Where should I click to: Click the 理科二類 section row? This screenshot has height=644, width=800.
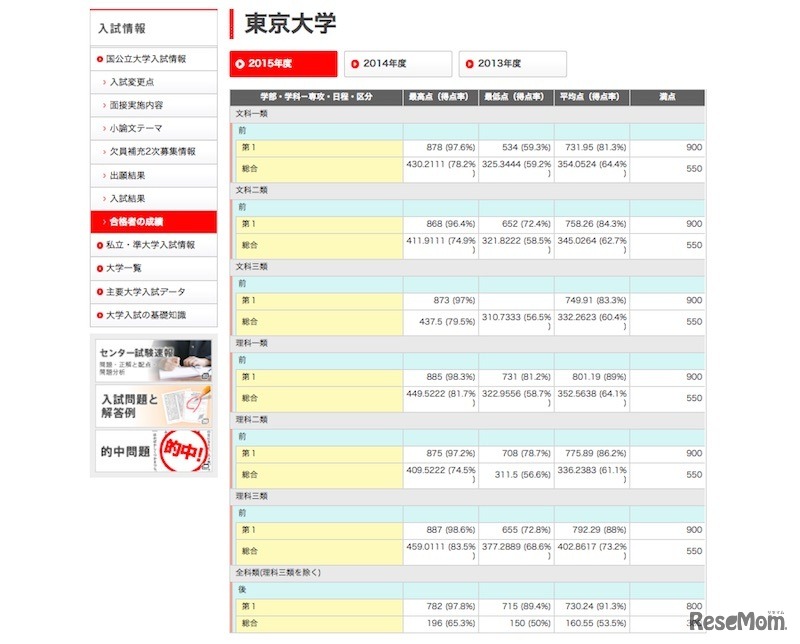467,420
